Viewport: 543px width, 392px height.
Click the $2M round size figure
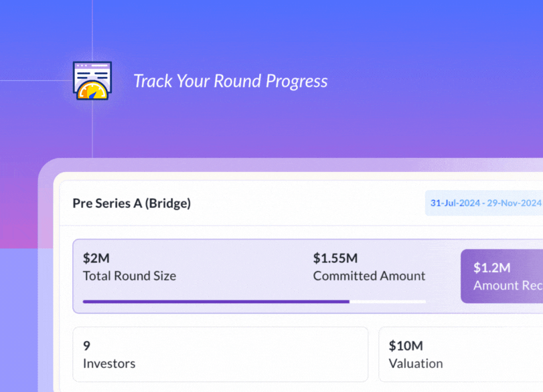pyautogui.click(x=96, y=258)
